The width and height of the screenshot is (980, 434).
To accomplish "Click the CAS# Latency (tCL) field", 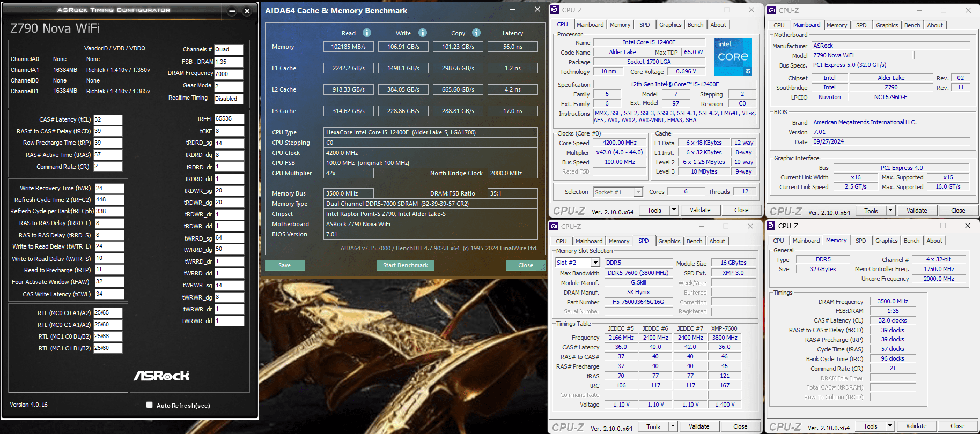I will pyautogui.click(x=108, y=119).
